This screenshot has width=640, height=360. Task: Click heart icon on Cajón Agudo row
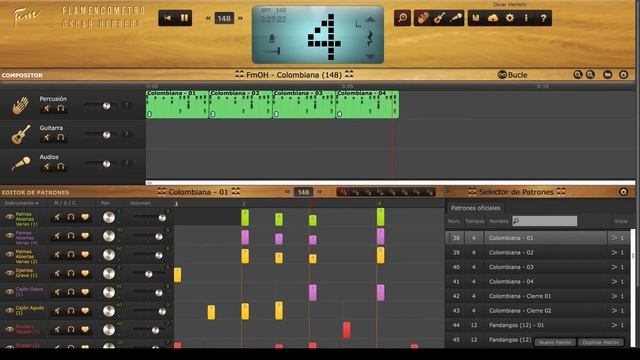point(85,311)
